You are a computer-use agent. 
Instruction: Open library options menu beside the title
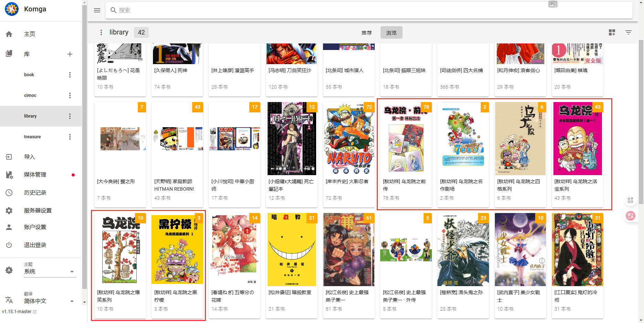pos(101,32)
